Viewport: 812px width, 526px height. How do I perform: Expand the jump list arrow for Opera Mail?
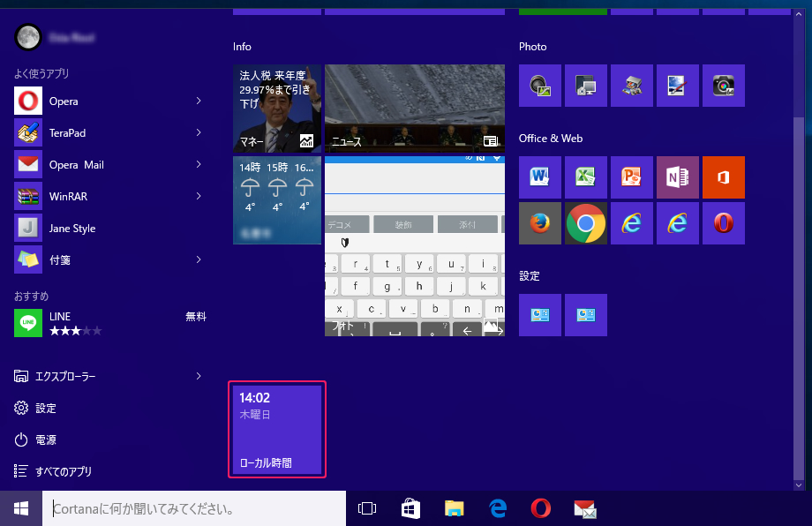click(199, 165)
